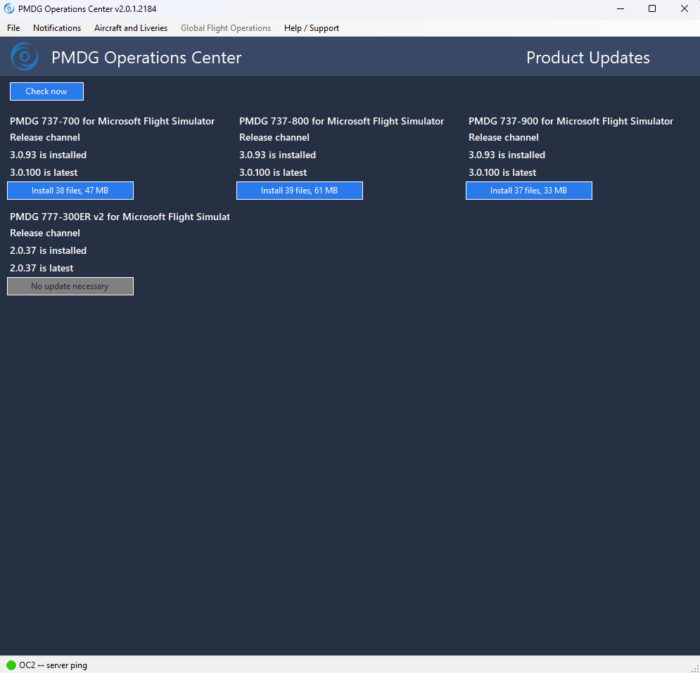Click the app icon in the title bar
The image size is (700, 673).
pos(9,8)
